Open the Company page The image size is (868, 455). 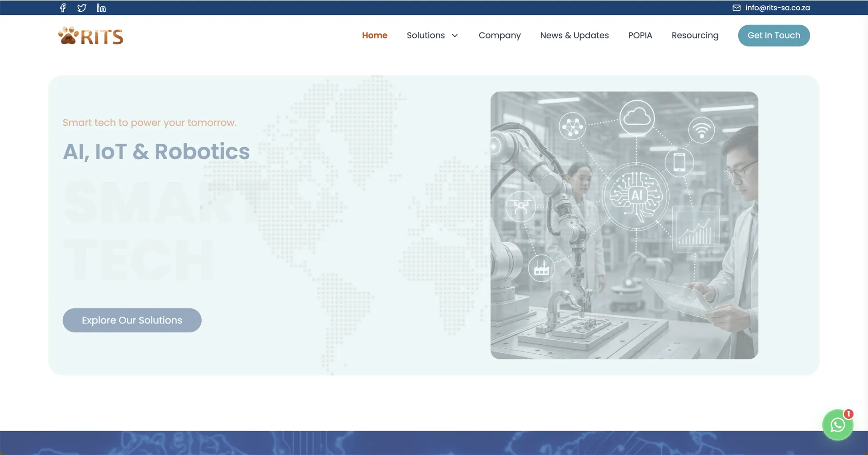pos(500,35)
